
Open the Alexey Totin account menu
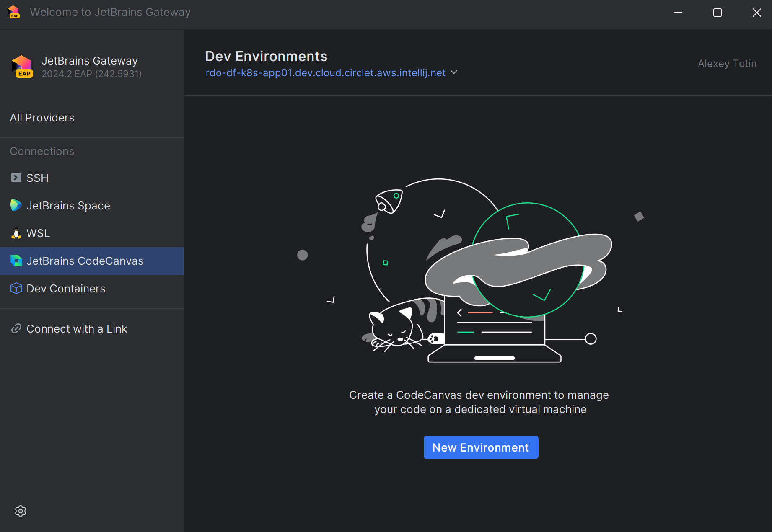click(727, 64)
